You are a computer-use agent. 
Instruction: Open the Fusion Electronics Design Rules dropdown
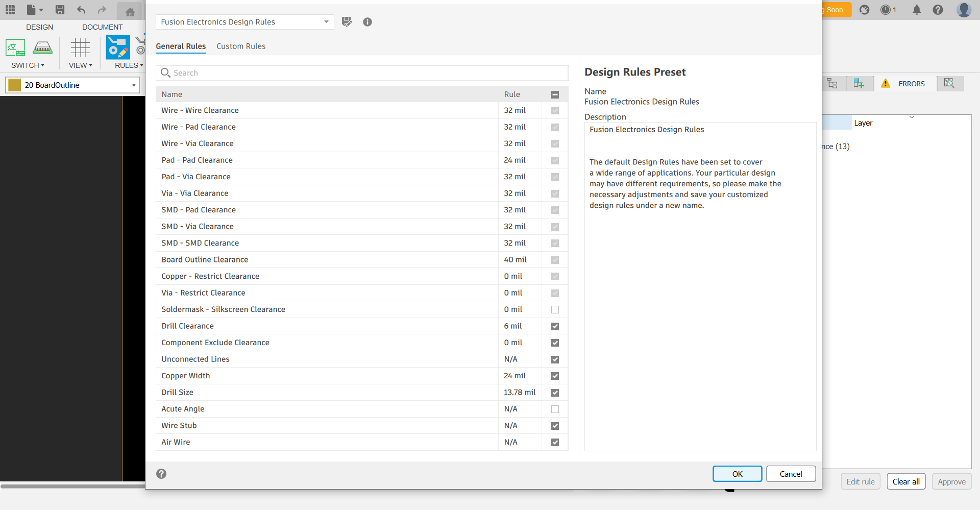[x=245, y=22]
